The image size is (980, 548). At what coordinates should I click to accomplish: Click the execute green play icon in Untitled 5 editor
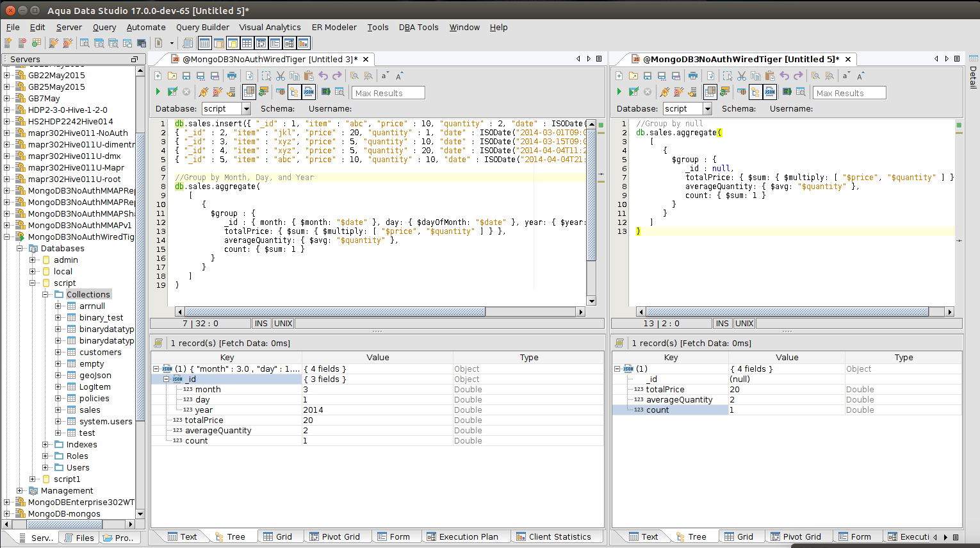coord(619,92)
